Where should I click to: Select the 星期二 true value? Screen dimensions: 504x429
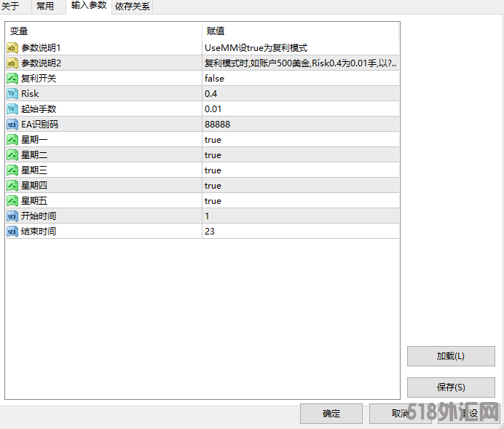[x=301, y=155]
